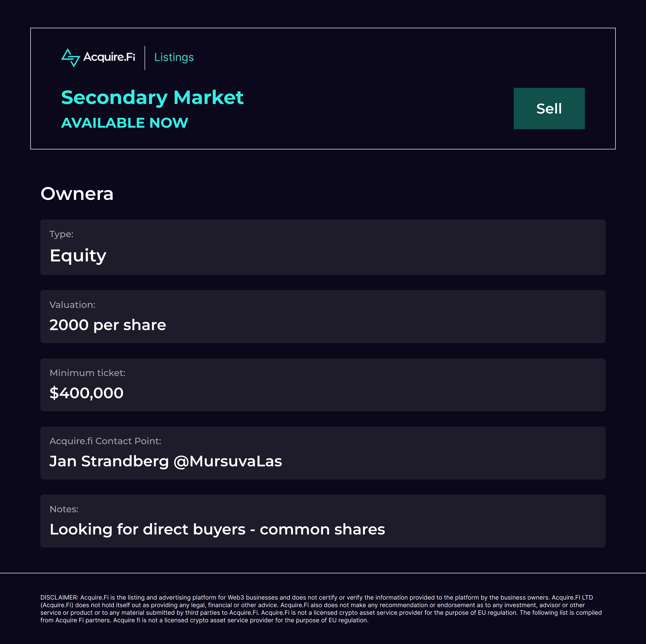Viewport: 646px width, 644px height.
Task: Click the Minimum ticket label
Action: click(x=87, y=373)
